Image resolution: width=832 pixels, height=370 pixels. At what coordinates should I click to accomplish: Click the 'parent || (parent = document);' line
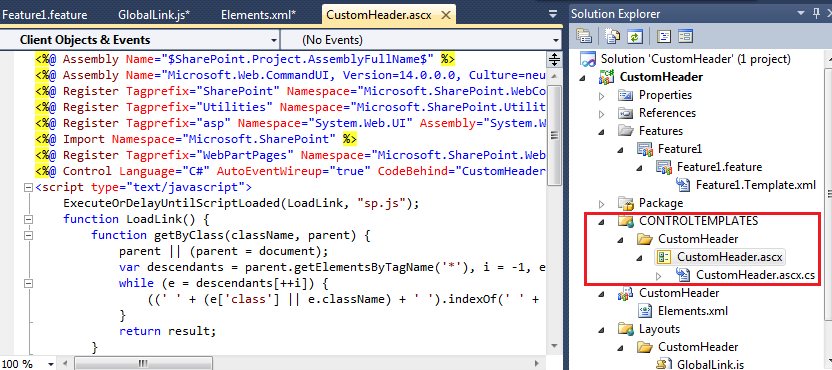click(224, 251)
